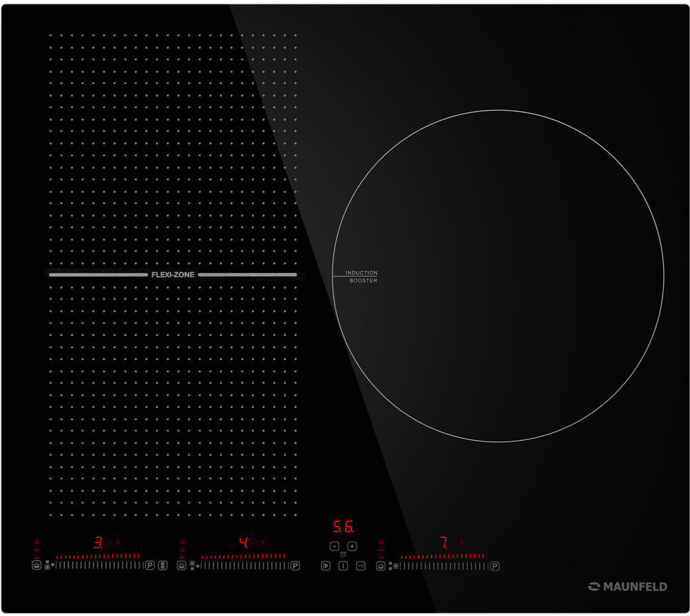Toggle the main power on/off button
This screenshot has width=690, height=616.
pos(343,566)
